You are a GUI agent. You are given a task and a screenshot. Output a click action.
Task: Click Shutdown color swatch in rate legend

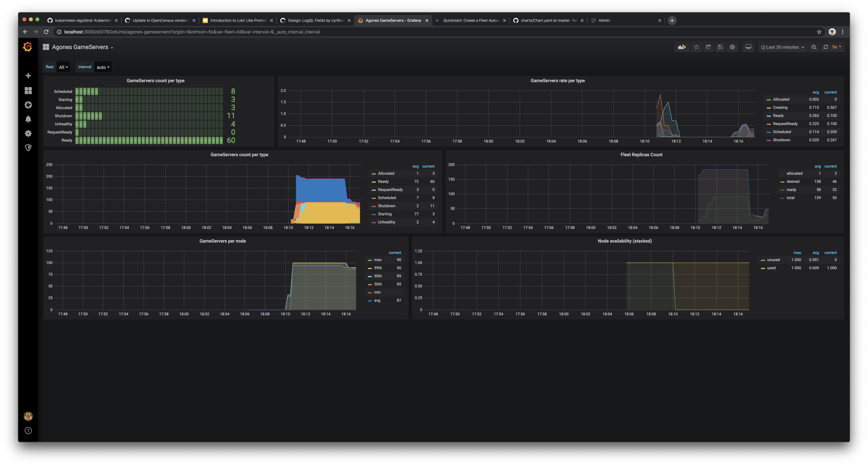(x=769, y=140)
